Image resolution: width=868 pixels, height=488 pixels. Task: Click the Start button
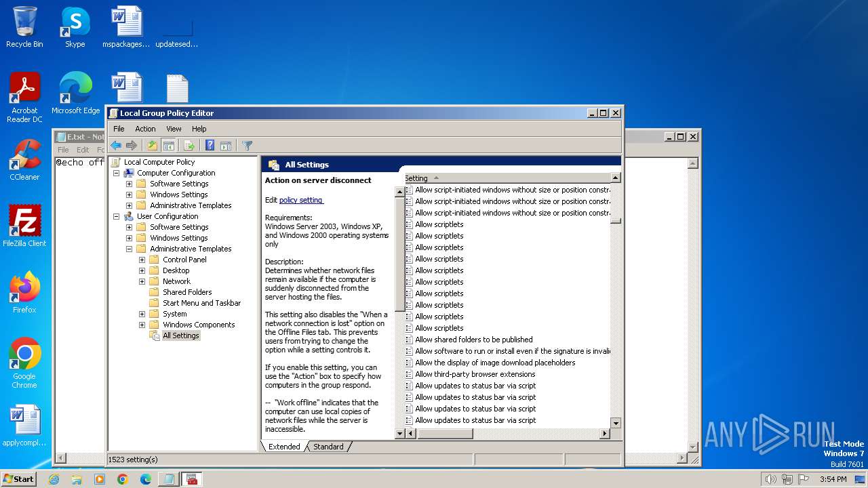pyautogui.click(x=18, y=479)
